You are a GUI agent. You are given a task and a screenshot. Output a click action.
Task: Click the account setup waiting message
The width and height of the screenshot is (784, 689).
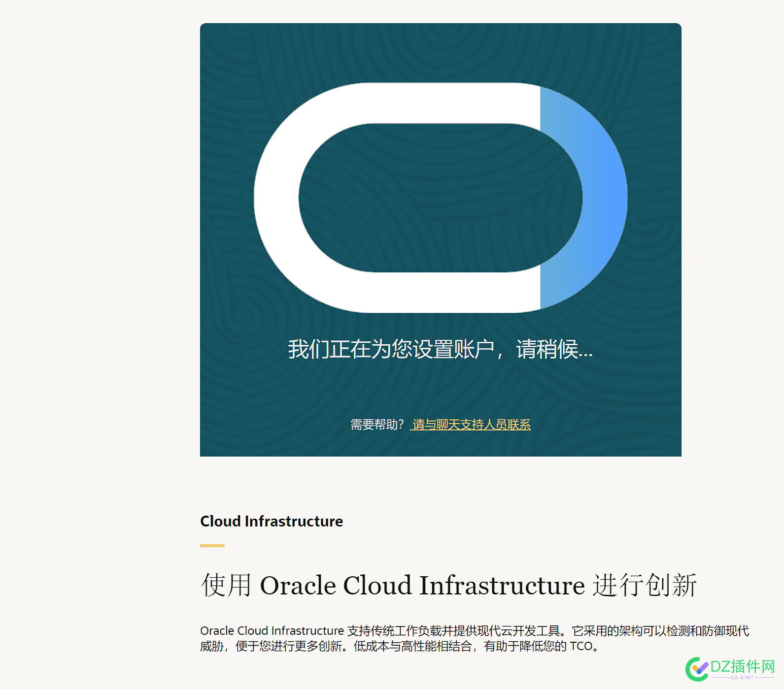441,349
